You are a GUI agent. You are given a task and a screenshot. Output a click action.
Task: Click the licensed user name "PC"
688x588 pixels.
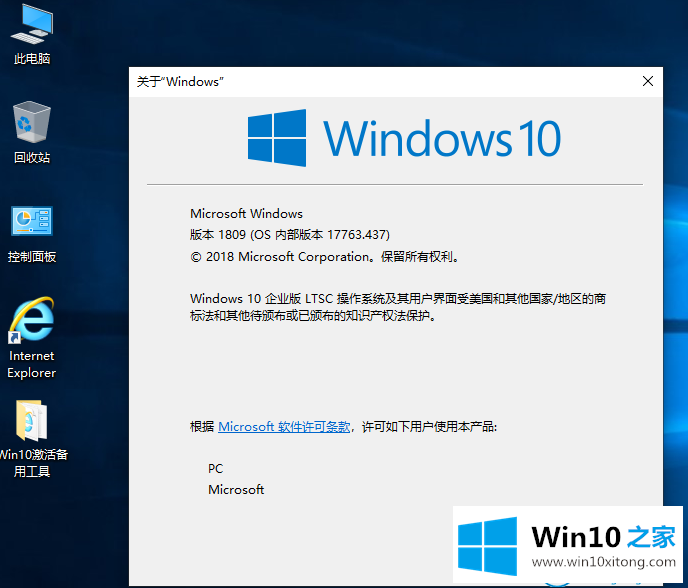(x=215, y=469)
